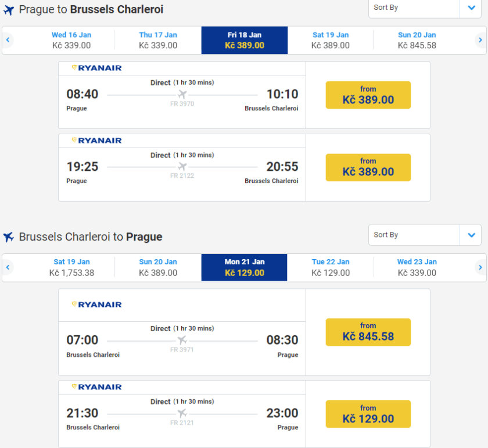Switch return date to Sat 19 Jan
Screen dimensions: 488x448
tap(71, 267)
